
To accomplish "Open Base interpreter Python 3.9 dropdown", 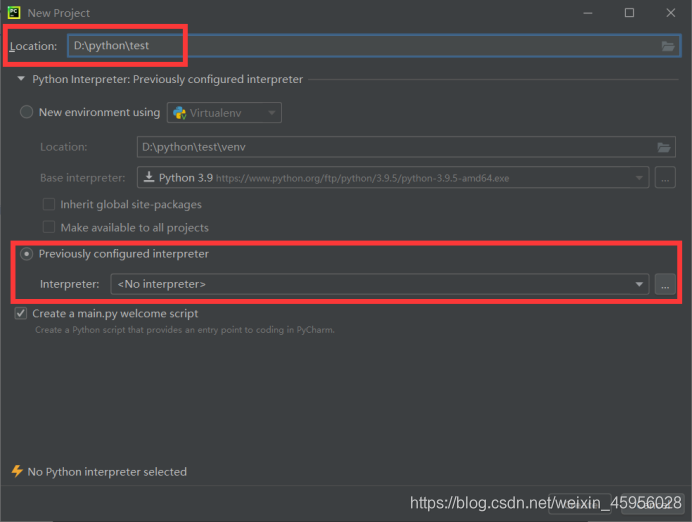I will (393, 177).
